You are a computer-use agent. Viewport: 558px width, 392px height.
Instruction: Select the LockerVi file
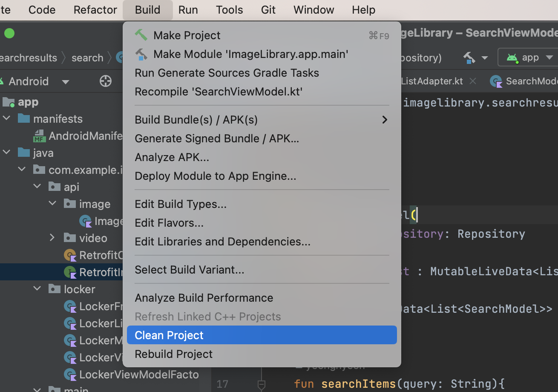(101, 357)
